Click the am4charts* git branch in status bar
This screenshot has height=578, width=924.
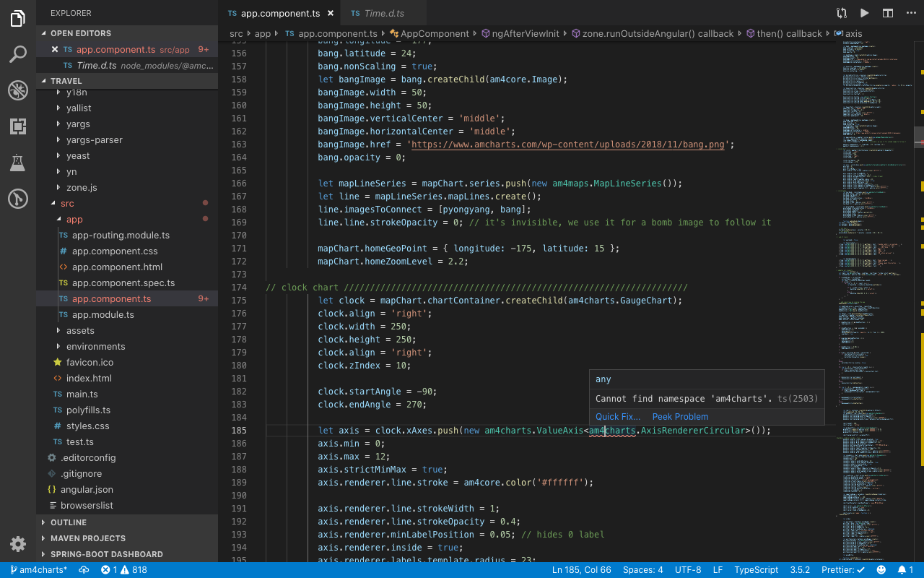(38, 570)
